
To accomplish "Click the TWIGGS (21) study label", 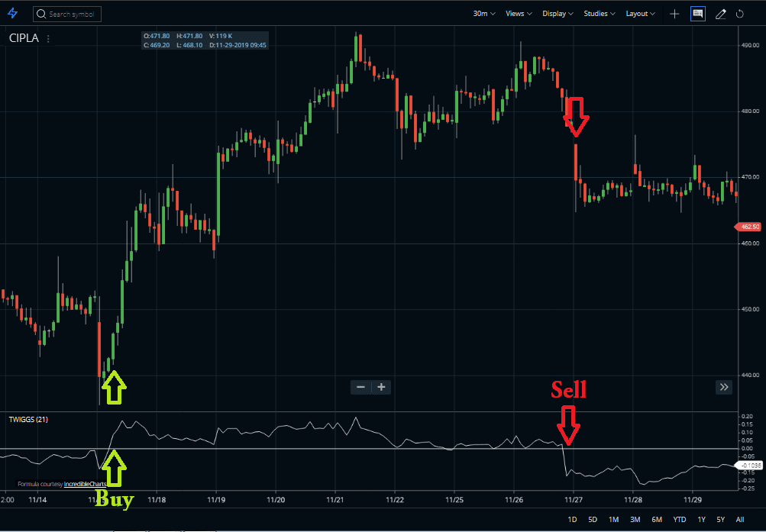I will coord(28,419).
